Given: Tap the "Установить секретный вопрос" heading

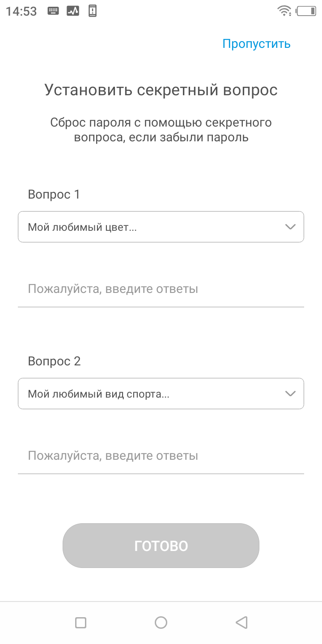Looking at the screenshot, I should click(161, 90).
